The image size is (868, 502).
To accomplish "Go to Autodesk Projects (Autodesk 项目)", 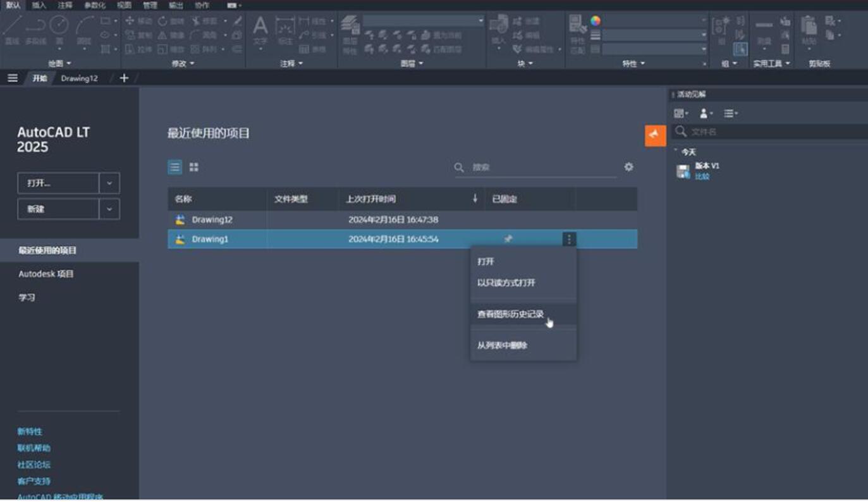I will (46, 274).
